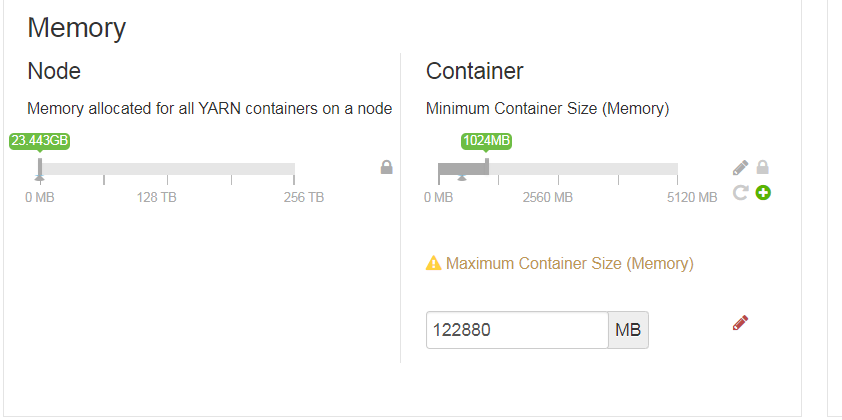Click the 128 TB tick label on Node slider
The height and width of the screenshot is (420, 842).
(x=157, y=197)
